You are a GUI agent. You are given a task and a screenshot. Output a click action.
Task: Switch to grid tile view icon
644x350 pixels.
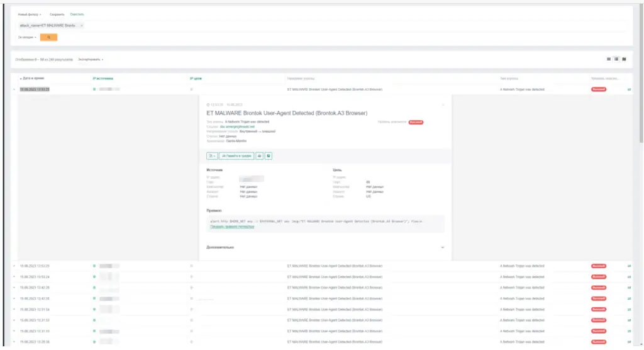click(x=609, y=59)
